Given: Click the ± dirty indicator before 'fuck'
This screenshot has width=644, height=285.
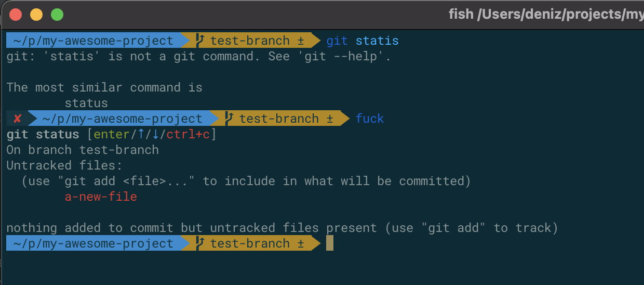Looking at the screenshot, I should coord(330,119).
